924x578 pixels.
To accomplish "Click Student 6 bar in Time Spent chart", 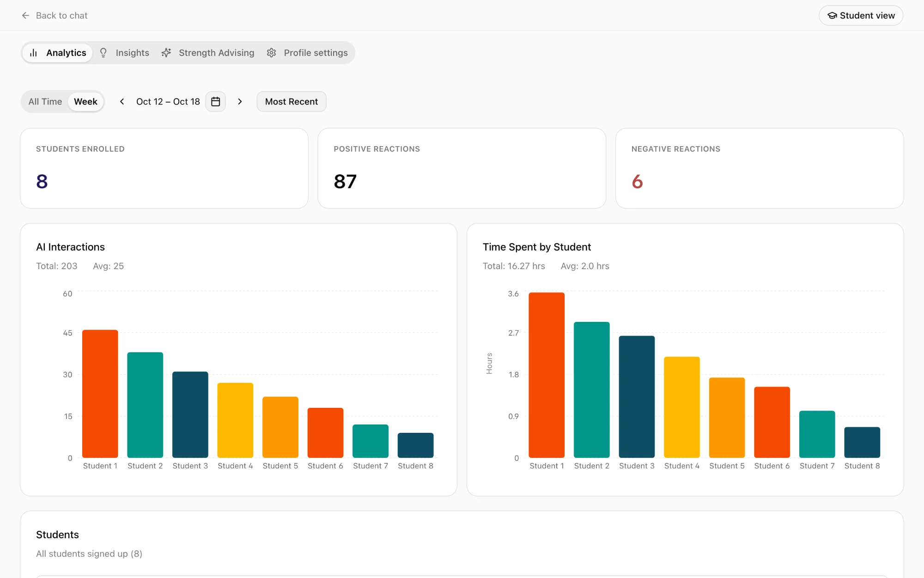I will (772, 422).
